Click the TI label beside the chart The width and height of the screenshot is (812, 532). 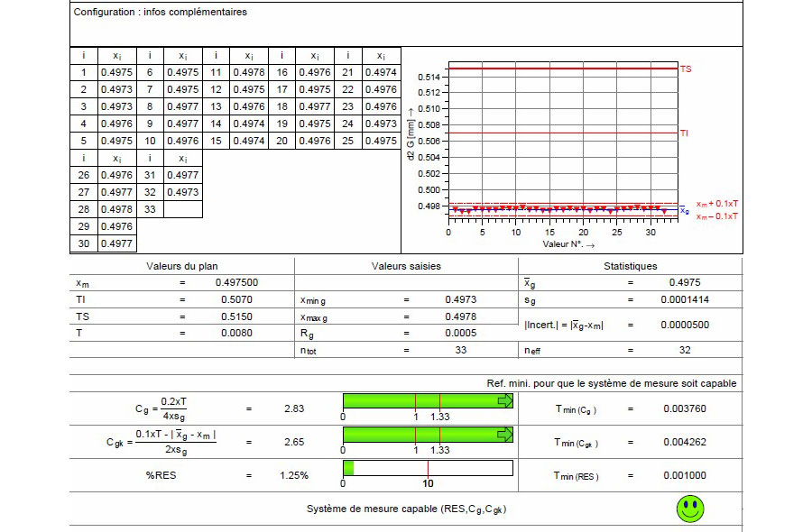point(684,133)
